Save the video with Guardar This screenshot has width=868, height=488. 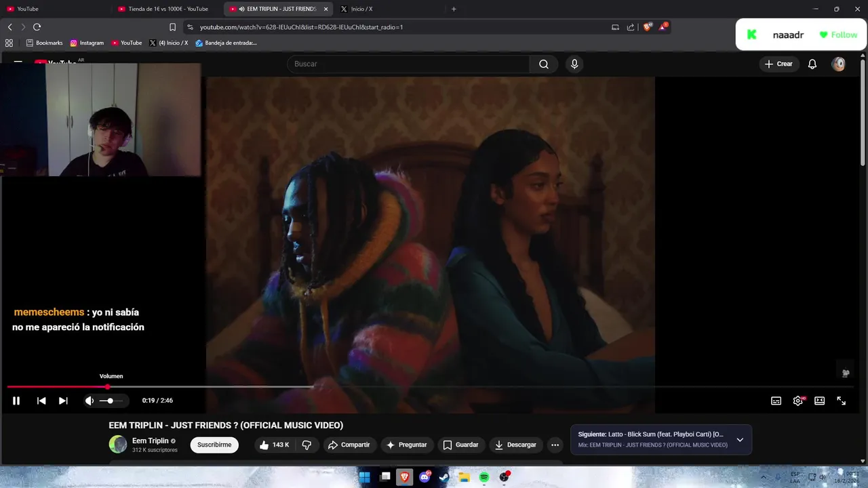(x=460, y=445)
